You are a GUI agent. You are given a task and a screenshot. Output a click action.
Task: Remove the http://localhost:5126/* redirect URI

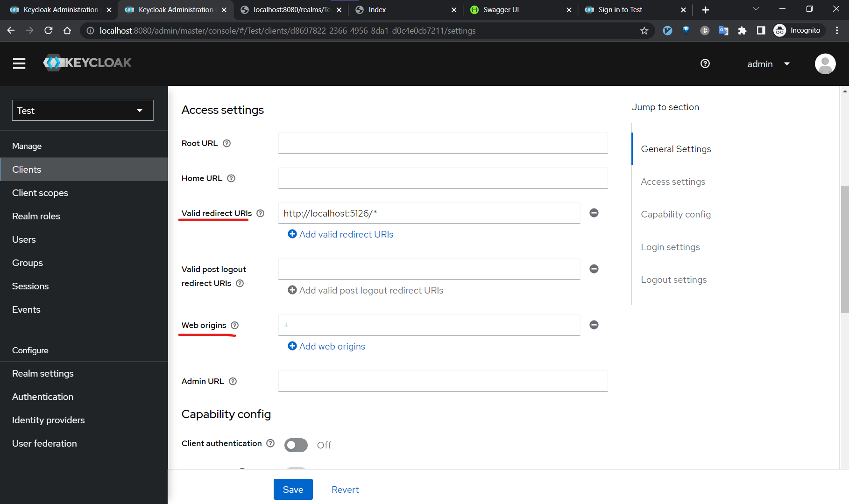point(594,213)
